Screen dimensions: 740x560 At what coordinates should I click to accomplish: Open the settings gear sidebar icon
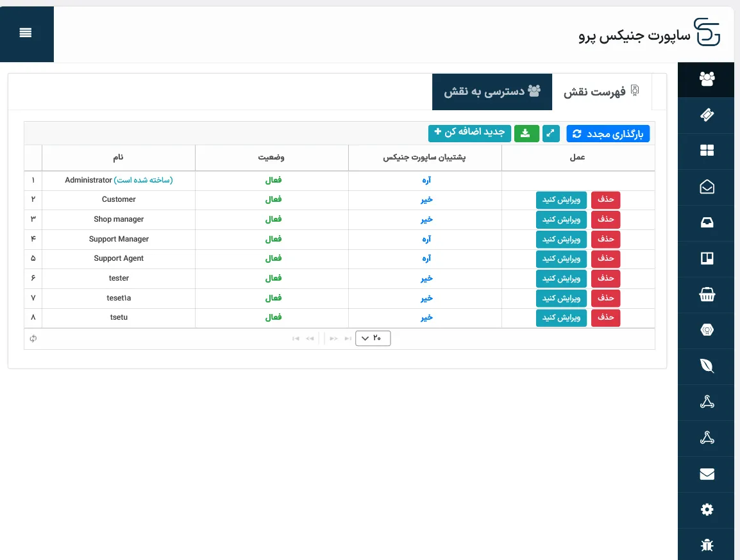click(707, 509)
